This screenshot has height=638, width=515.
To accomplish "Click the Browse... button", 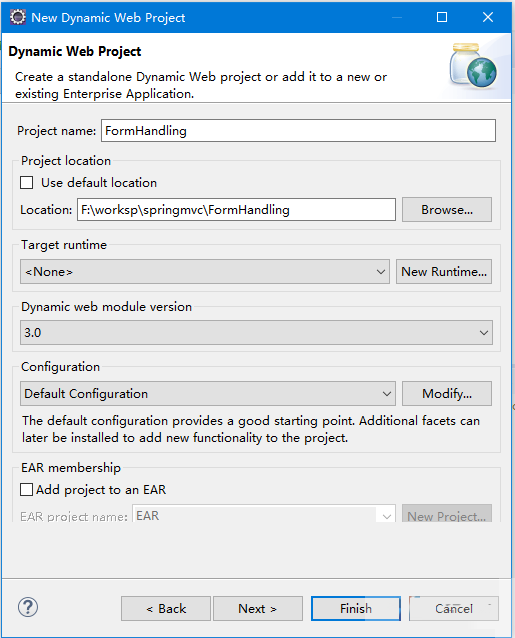I will pyautogui.click(x=447, y=210).
